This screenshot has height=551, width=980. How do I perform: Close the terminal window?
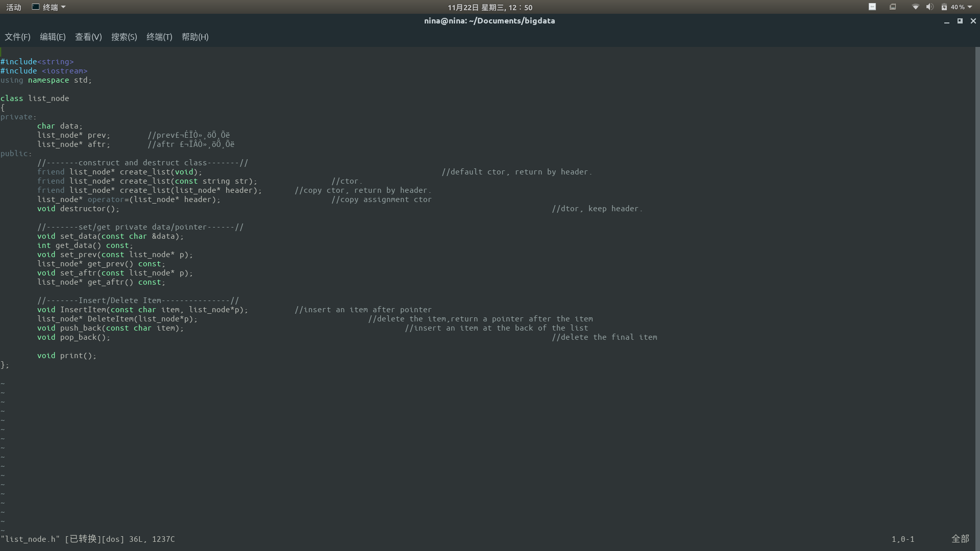[x=973, y=21]
